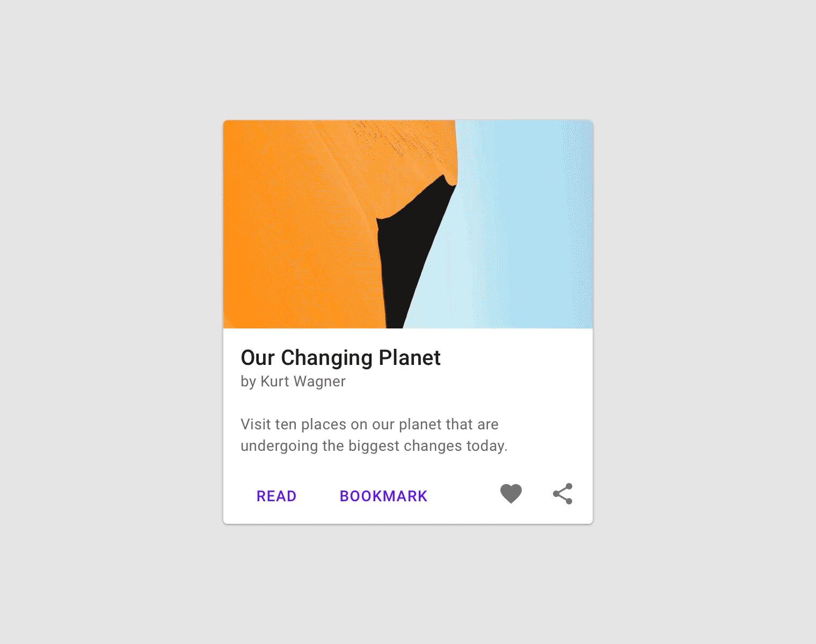The height and width of the screenshot is (644, 816).
Task: Click the word 'Planet' in the card title
Action: pyautogui.click(x=410, y=358)
